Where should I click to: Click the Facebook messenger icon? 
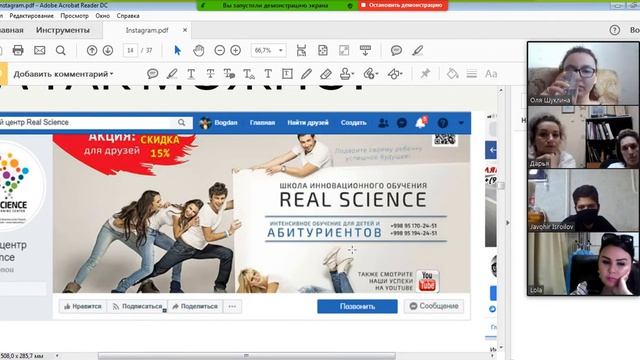(x=402, y=122)
